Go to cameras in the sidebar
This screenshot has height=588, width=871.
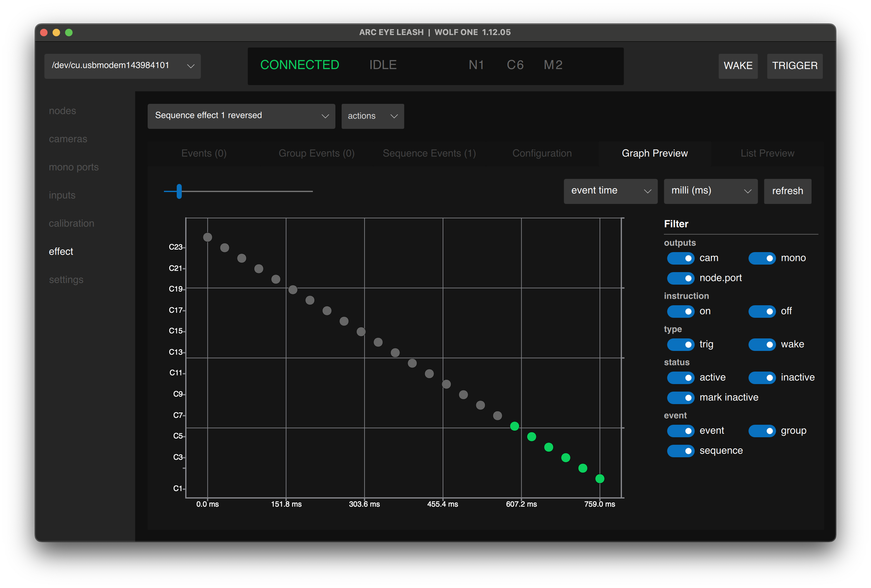pos(68,139)
